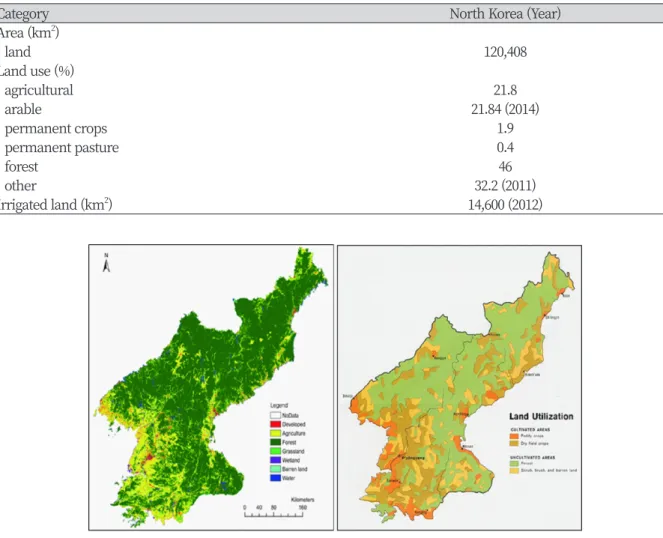Click the 'permanent pasture' row label
663x538 pixels.
[62, 148]
